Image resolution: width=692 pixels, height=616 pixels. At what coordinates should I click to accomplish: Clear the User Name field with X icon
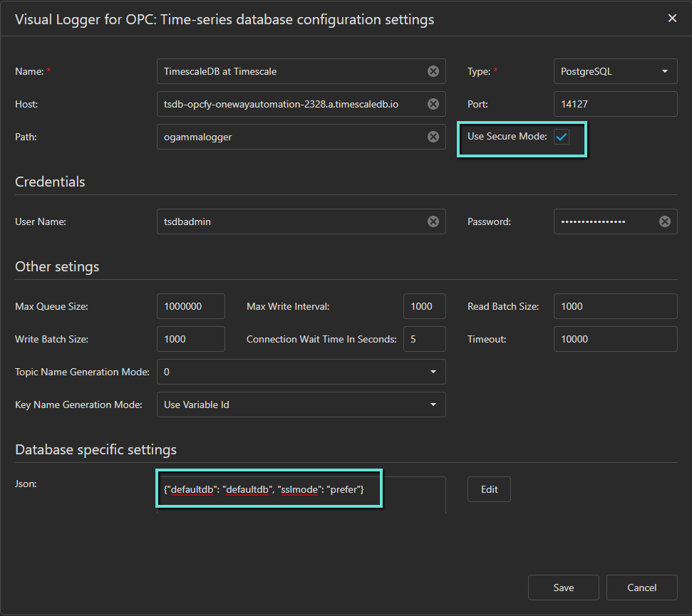click(433, 221)
